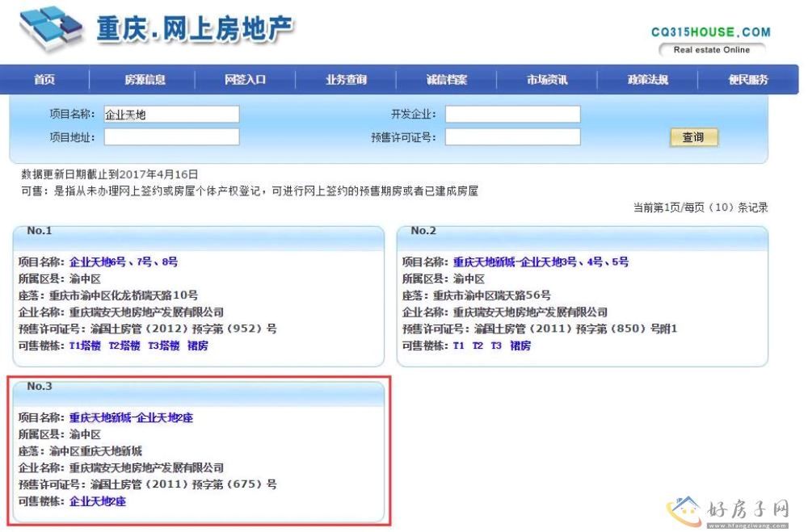Viewport: 808px width, 532px height.
Task: Open the 市场资讯 menu item
Action: (547, 80)
